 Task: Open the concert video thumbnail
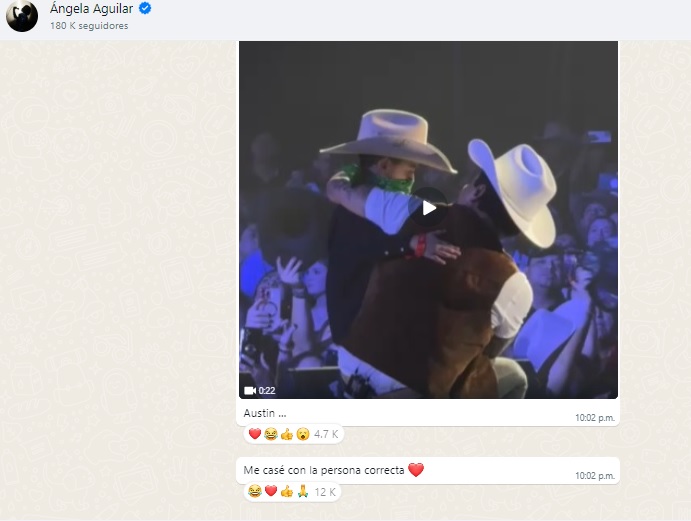[428, 220]
